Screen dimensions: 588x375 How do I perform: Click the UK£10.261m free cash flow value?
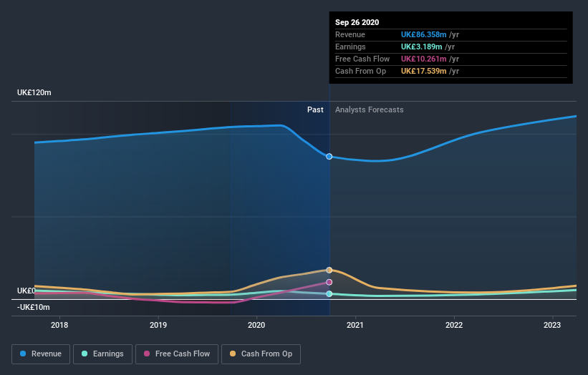tap(424, 59)
